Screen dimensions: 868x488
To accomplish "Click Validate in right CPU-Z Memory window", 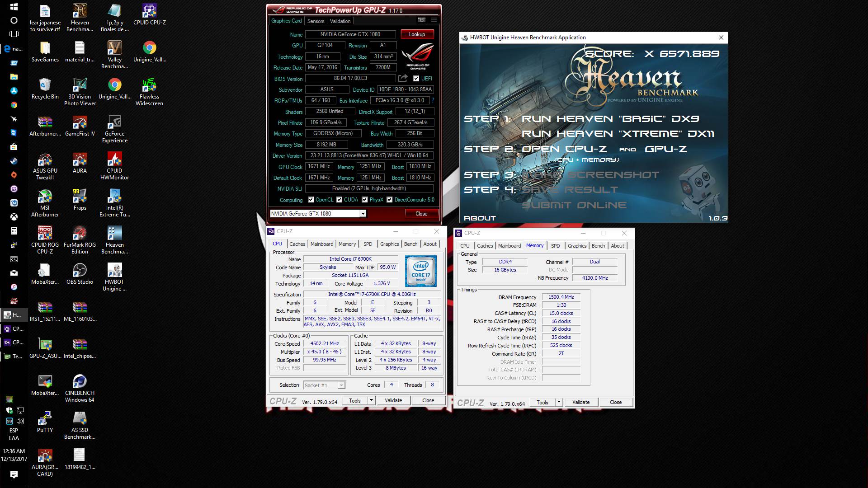I will (x=581, y=402).
